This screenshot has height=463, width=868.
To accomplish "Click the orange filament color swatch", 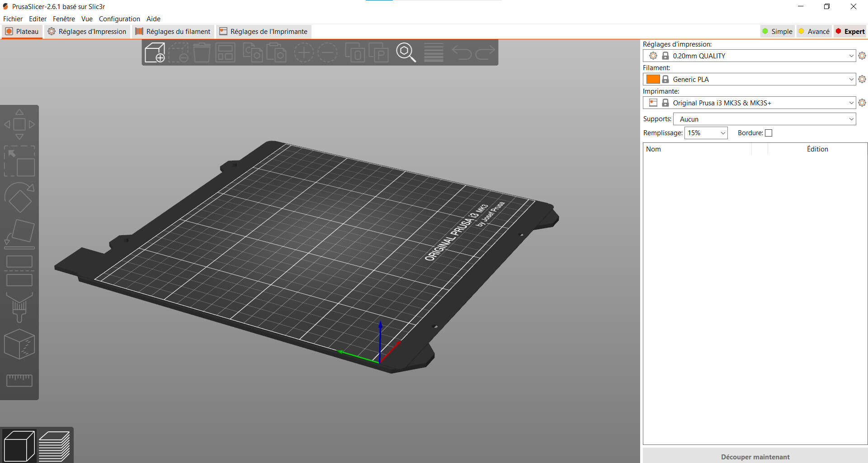I will [653, 79].
